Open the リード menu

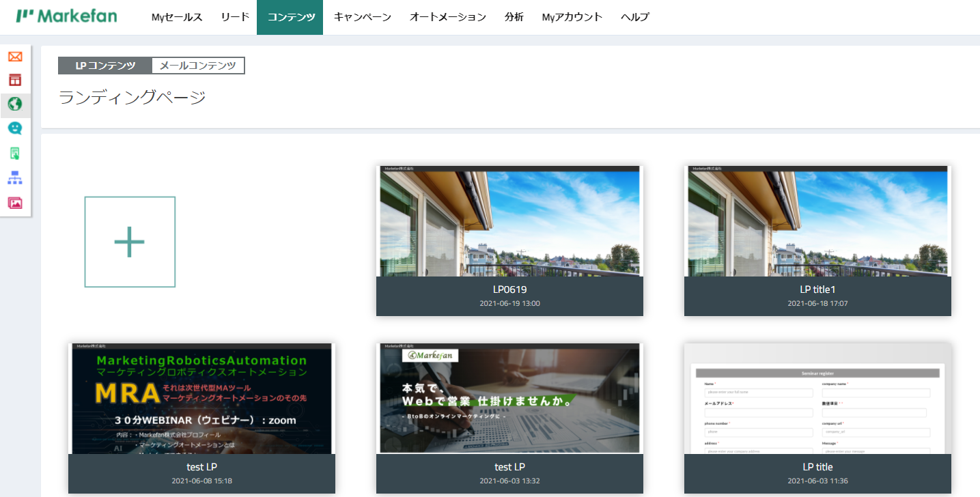coord(235,17)
